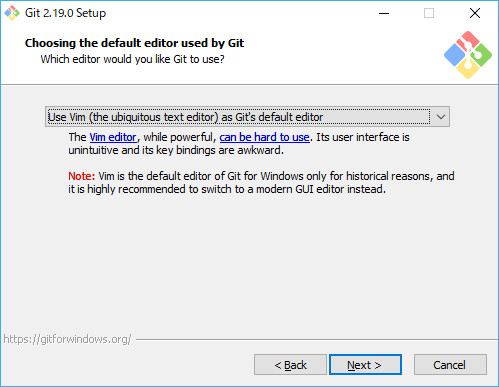Continue setup with the Next button
This screenshot has width=499, height=387.
tap(365, 365)
